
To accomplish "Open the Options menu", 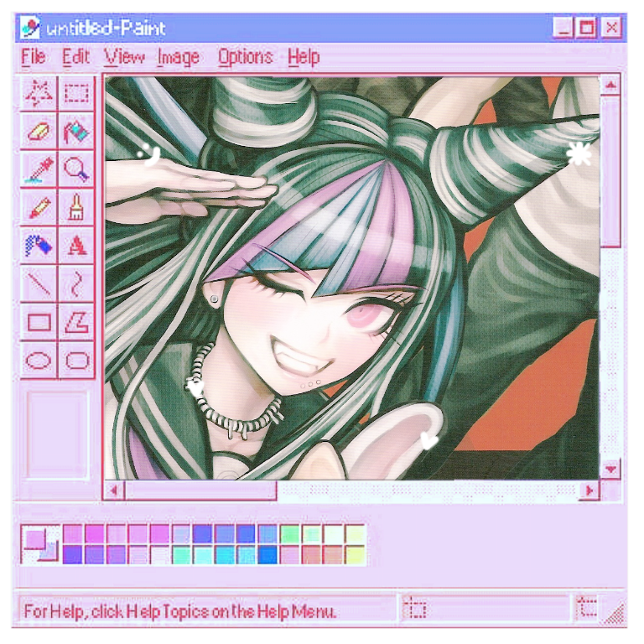I will pos(245,57).
